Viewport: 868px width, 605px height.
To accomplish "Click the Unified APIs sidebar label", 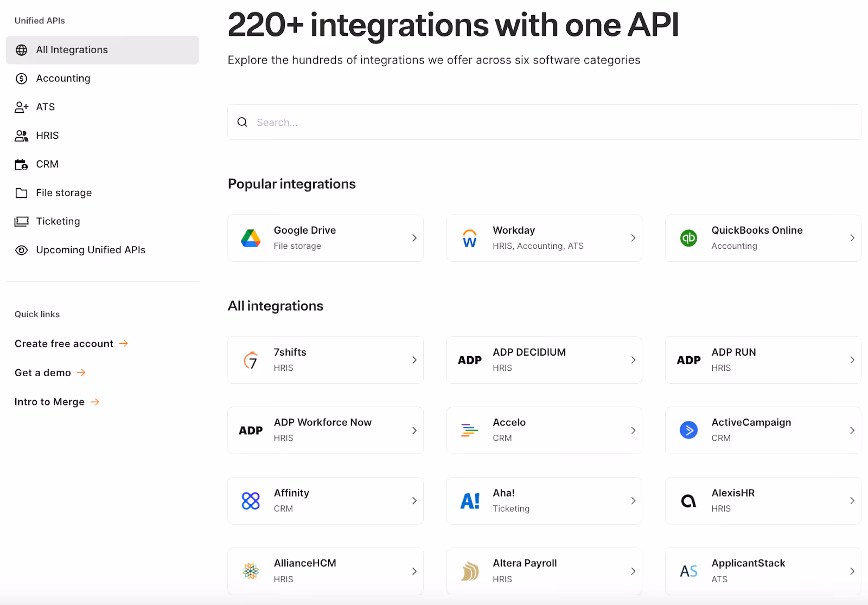I will click(40, 21).
